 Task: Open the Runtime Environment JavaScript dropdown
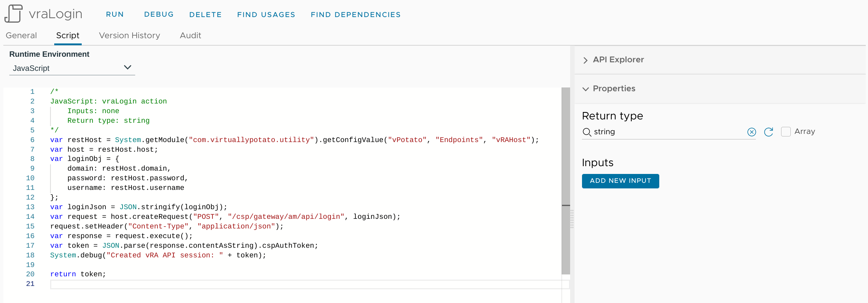[x=72, y=68]
